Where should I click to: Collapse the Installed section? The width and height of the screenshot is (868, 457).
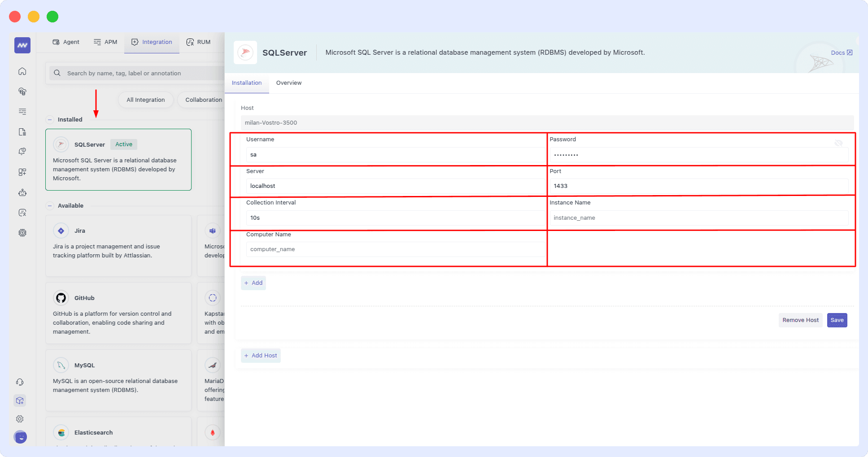point(49,119)
